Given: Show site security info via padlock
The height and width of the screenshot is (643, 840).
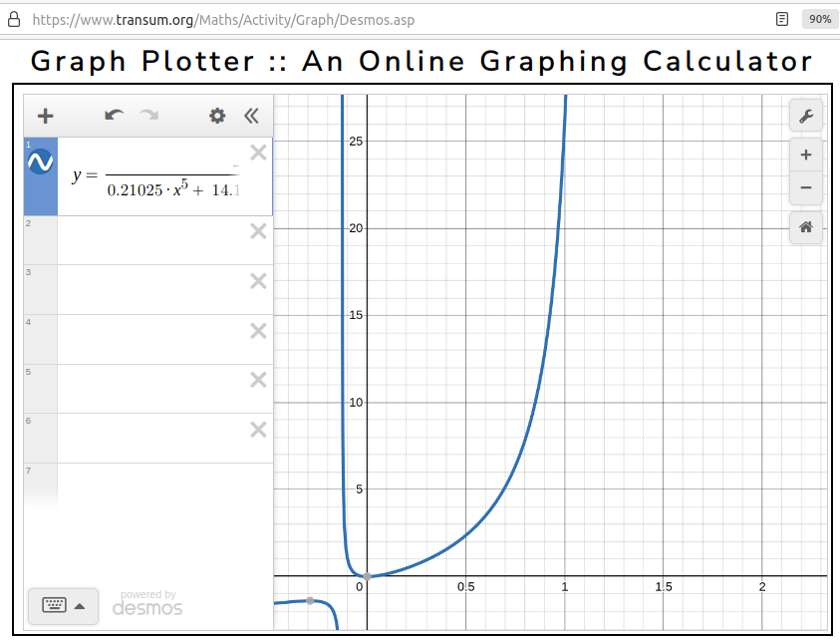Looking at the screenshot, I should pos(14,19).
